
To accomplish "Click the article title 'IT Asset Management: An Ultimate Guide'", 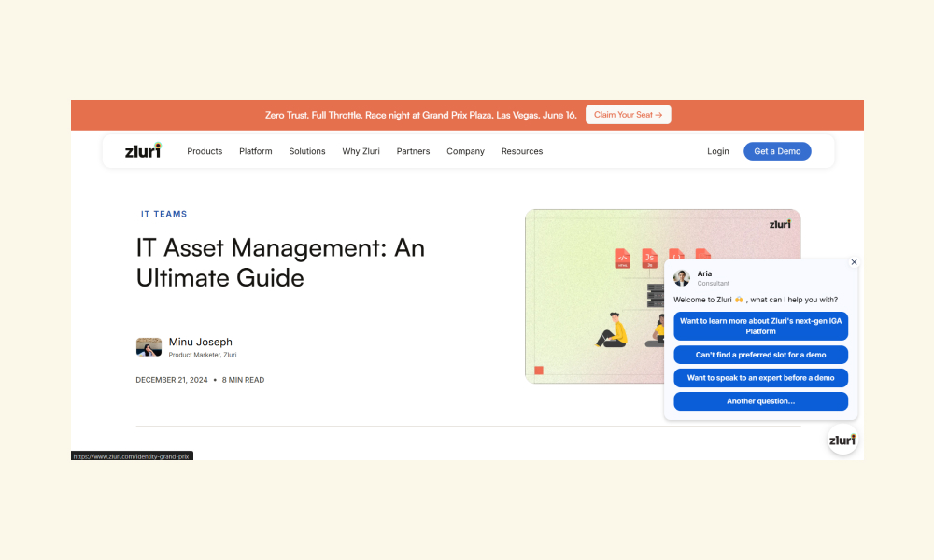I will (x=280, y=262).
